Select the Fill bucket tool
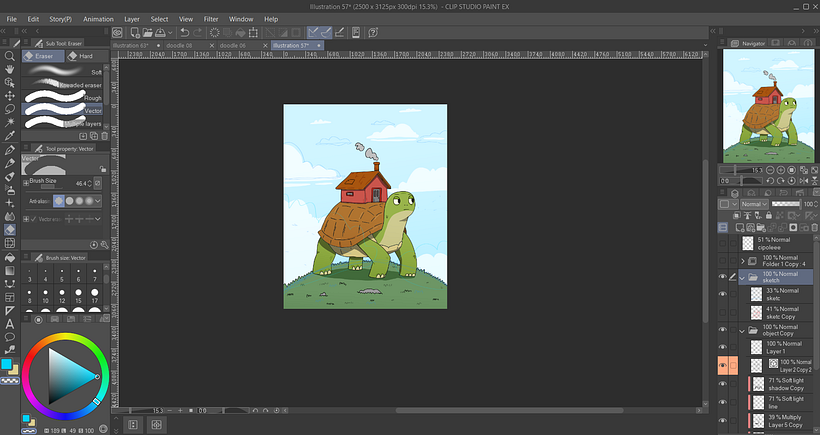Viewport: 820px width, 435px height. tap(9, 257)
